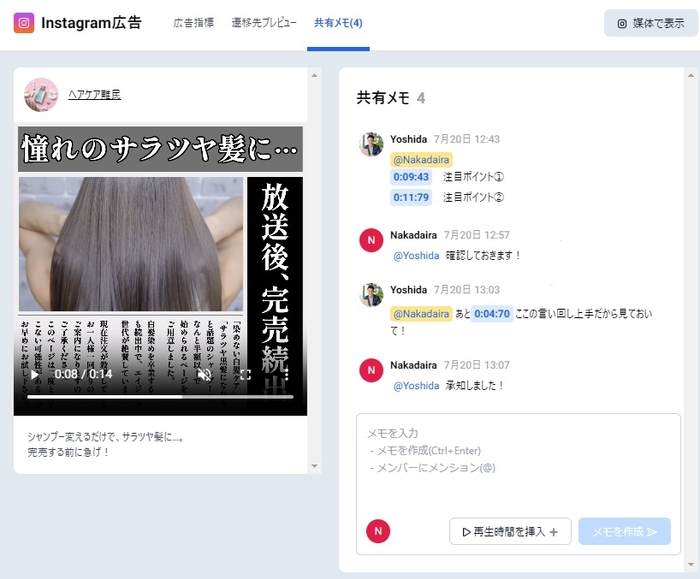The height and width of the screenshot is (579, 700).
Task: Click the memo input text field
Action: pos(518,460)
